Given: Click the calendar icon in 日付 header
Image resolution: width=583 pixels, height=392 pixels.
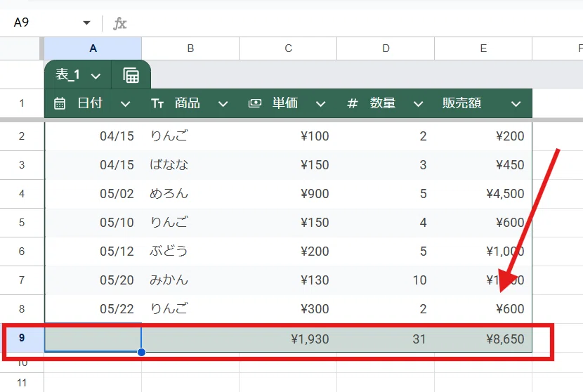Looking at the screenshot, I should pos(60,103).
